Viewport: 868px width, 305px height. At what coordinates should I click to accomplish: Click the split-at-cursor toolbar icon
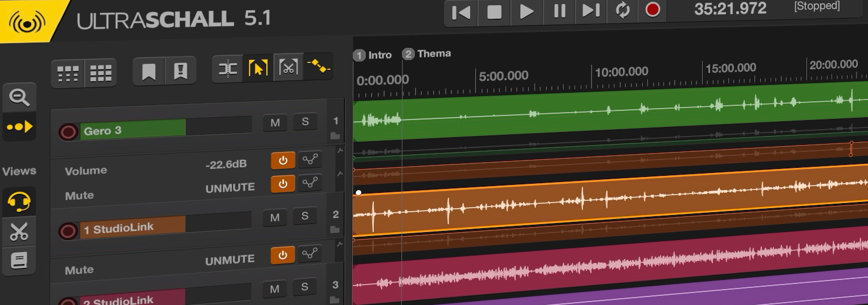[228, 69]
